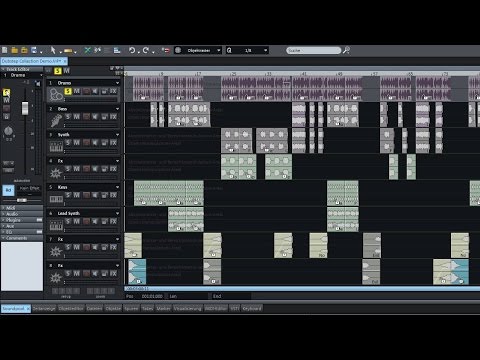Open the 1/8 quantize grid dropdown
This screenshot has height=360, width=480.
coord(266,50)
